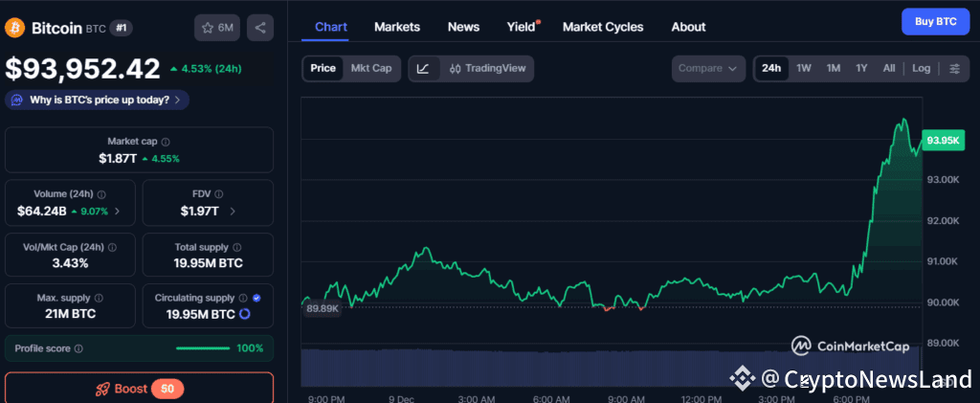Click the Bitcoin logo icon
Screen dimensions: 980x403
(x=14, y=28)
